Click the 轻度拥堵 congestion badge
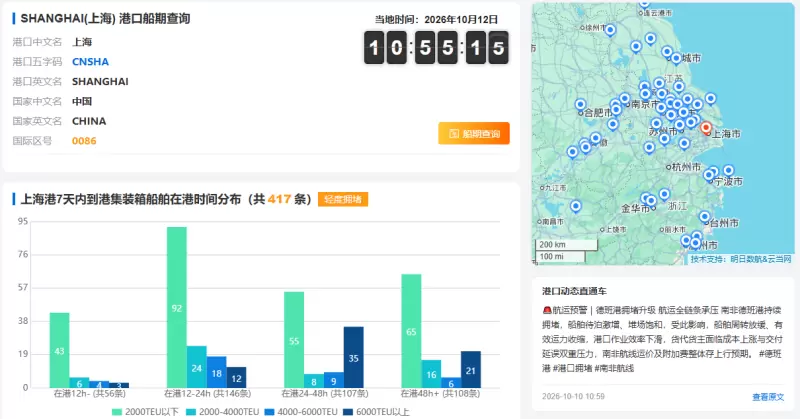 (x=343, y=199)
